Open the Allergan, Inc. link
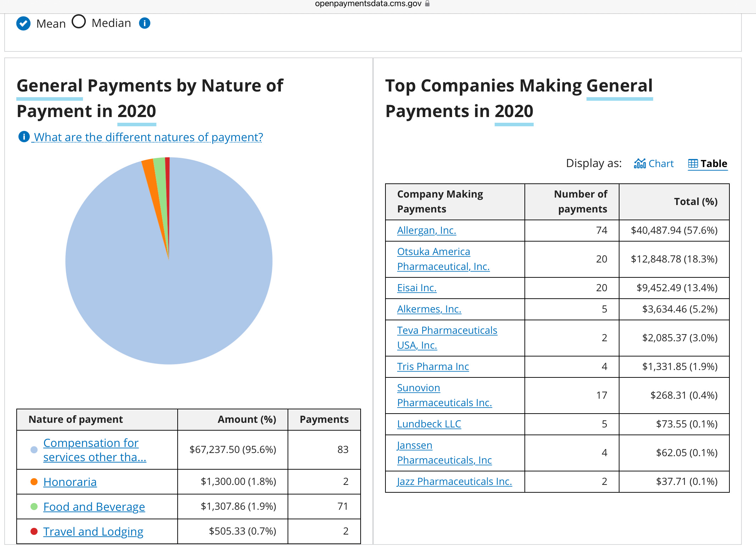This screenshot has width=756, height=553. (427, 231)
